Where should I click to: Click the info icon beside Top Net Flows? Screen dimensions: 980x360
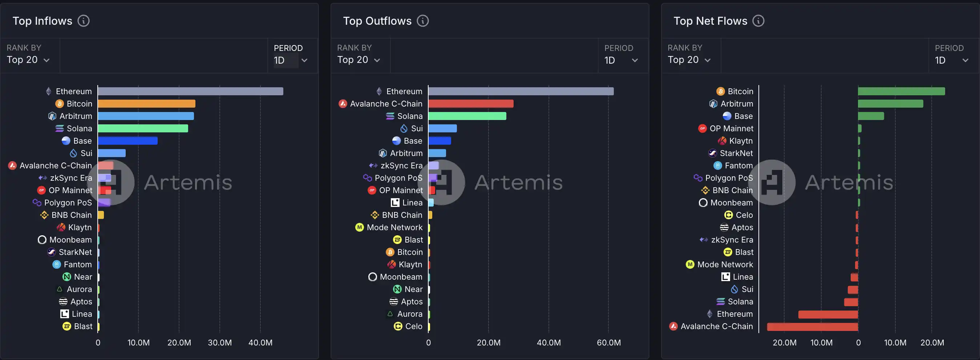pyautogui.click(x=758, y=21)
